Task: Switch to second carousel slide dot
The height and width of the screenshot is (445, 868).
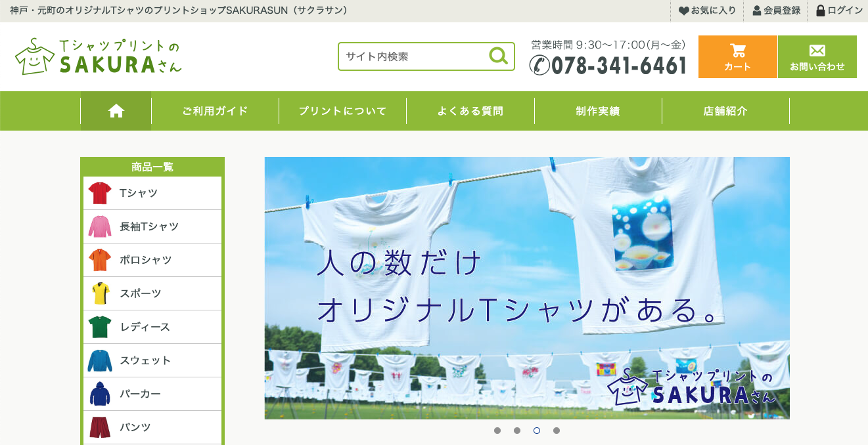Action: point(517,431)
